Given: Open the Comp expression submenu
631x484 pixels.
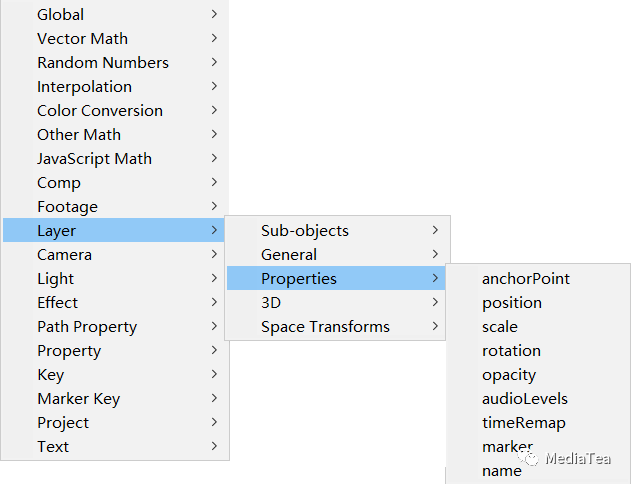Looking at the screenshot, I should click(59, 183).
